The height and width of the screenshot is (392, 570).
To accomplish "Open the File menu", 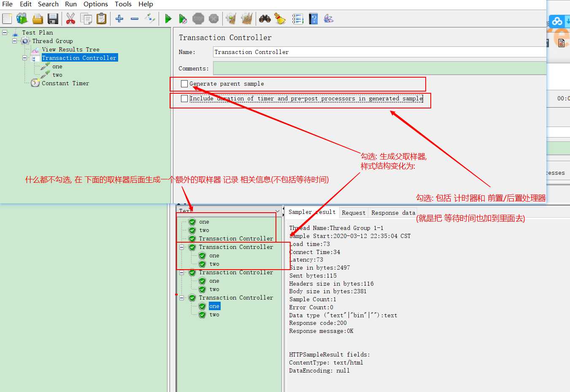I will (x=7, y=4).
